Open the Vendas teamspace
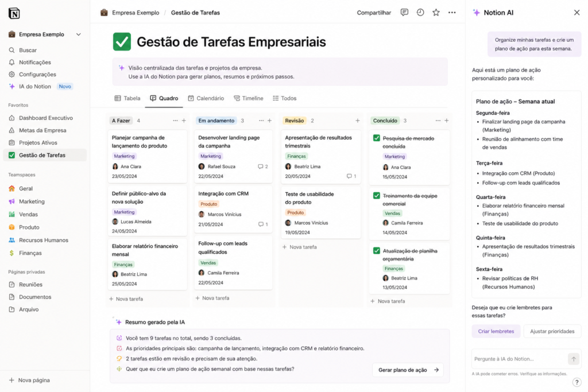 click(23, 214)
